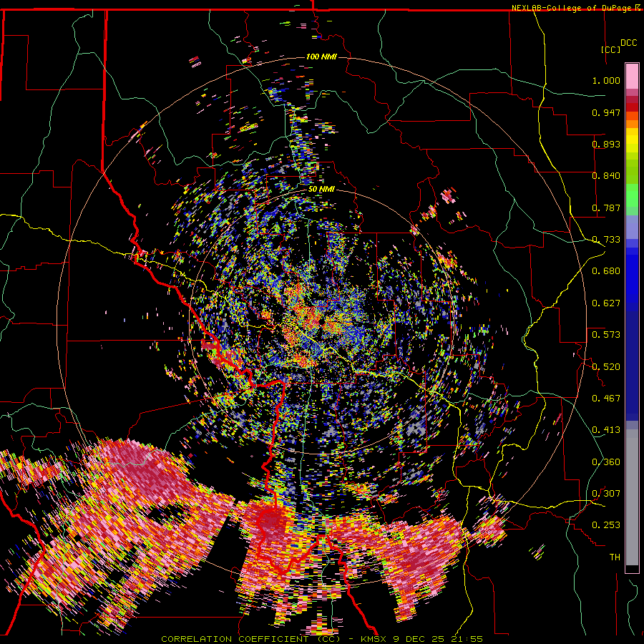The image size is (644, 644).
Task: Select the 1.000 scale value
Action: (x=606, y=80)
